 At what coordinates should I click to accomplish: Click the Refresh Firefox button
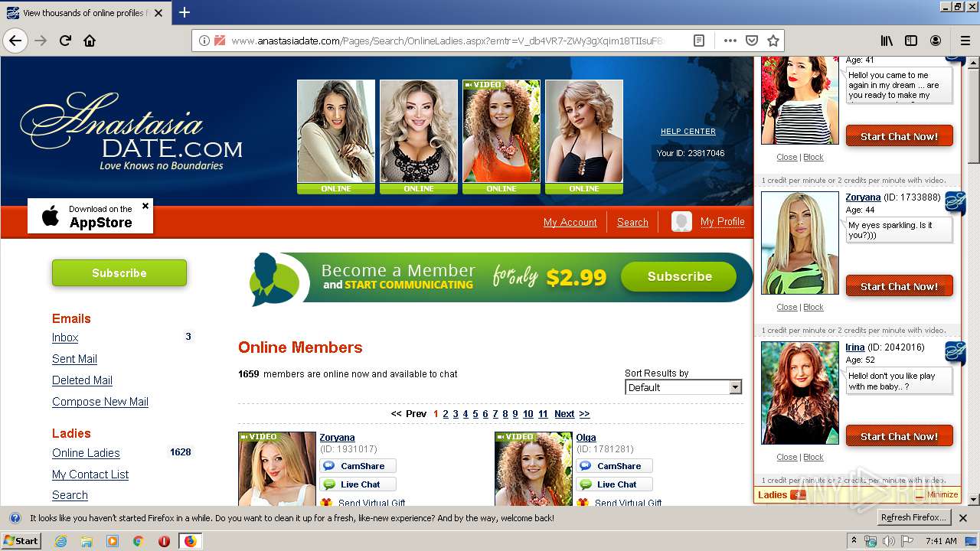[913, 518]
